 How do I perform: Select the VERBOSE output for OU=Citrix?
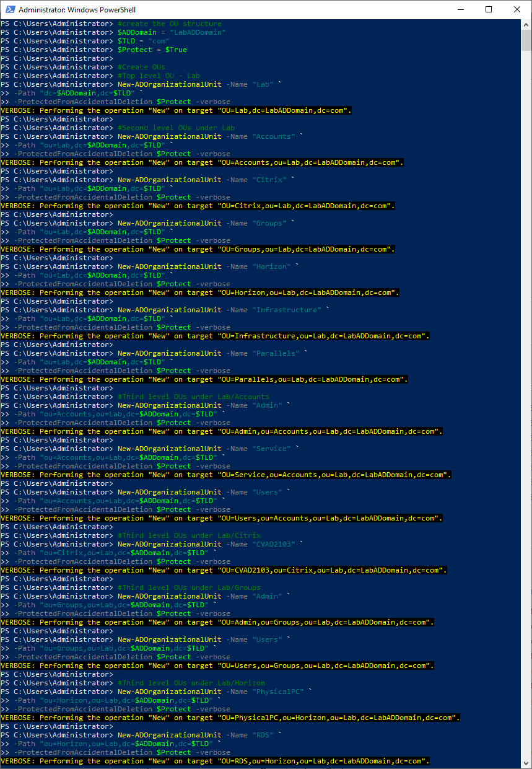tap(198, 206)
